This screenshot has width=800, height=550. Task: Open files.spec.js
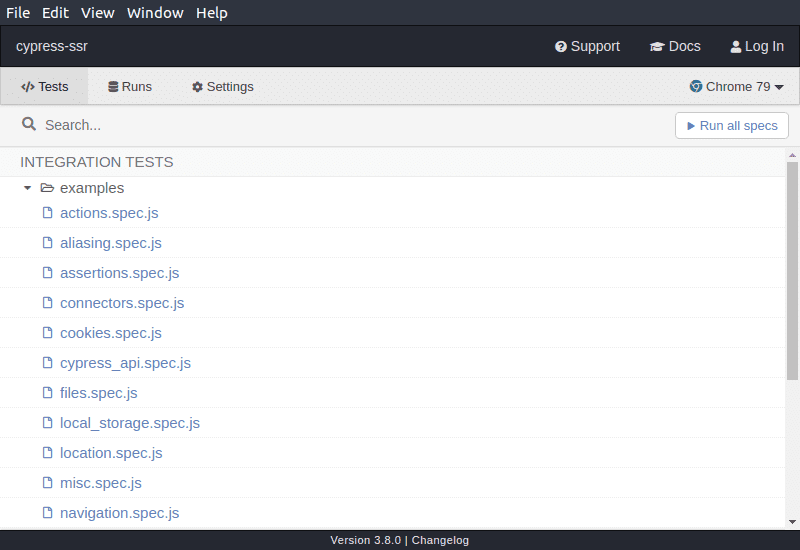98,393
